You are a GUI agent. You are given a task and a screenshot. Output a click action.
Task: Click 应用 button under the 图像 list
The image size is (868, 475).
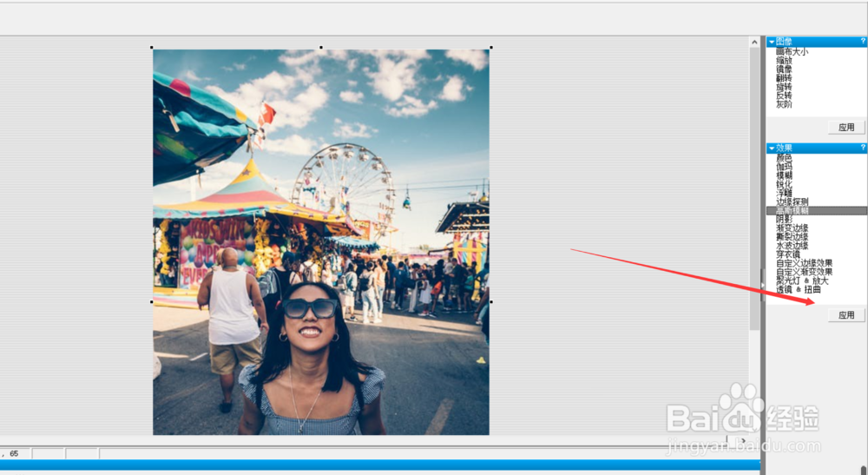[x=846, y=128]
